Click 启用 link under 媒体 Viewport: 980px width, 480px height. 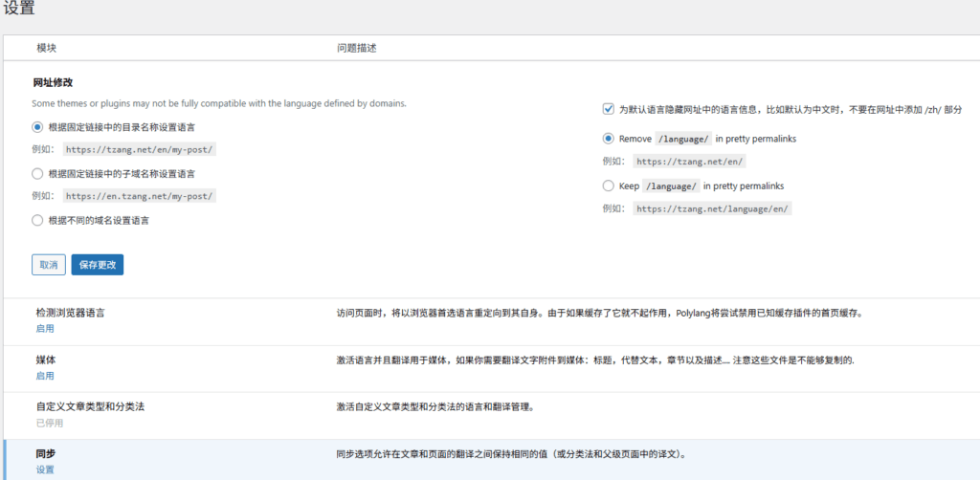click(45, 376)
